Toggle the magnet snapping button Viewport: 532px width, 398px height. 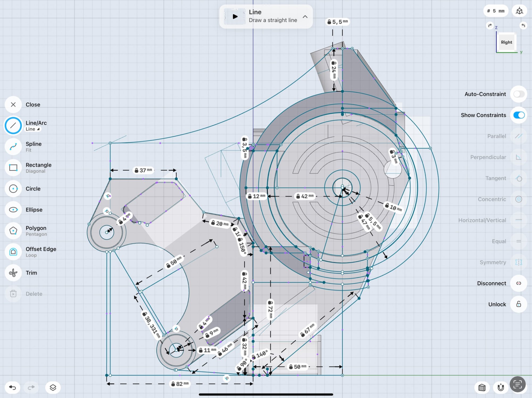click(x=501, y=387)
